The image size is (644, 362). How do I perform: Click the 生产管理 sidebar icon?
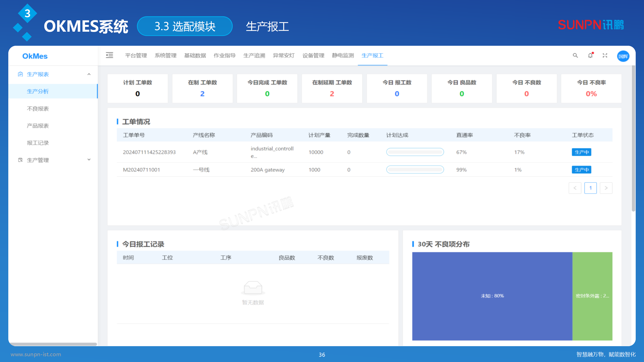20,160
